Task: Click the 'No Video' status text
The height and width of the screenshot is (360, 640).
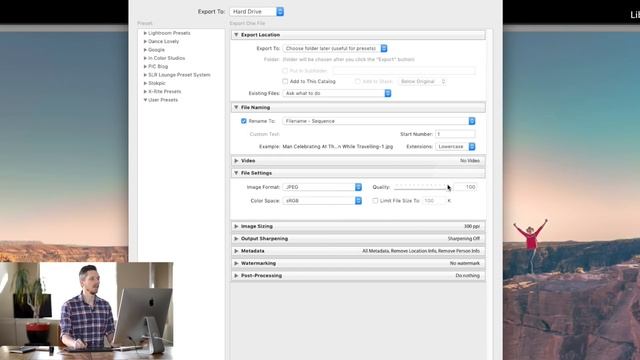Action: (470, 161)
